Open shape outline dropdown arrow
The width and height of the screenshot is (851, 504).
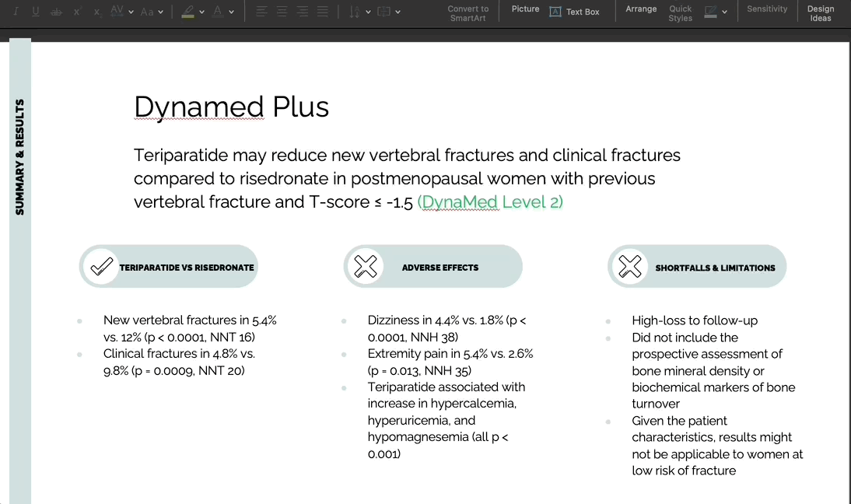[x=724, y=12]
